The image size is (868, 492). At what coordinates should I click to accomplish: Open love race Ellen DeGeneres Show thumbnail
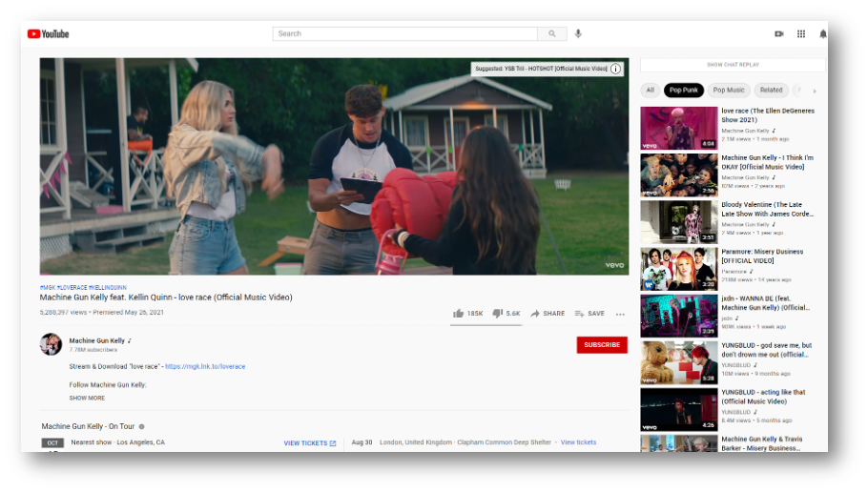click(x=679, y=129)
